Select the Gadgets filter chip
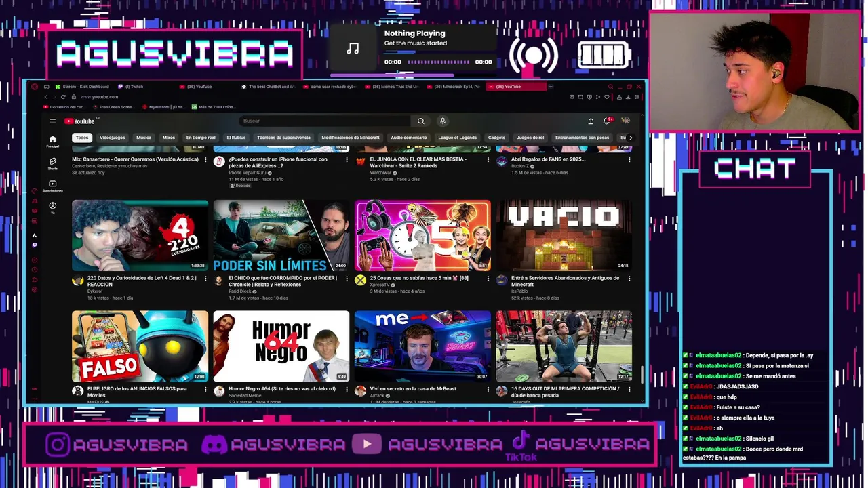This screenshot has height=488, width=868. click(x=496, y=138)
